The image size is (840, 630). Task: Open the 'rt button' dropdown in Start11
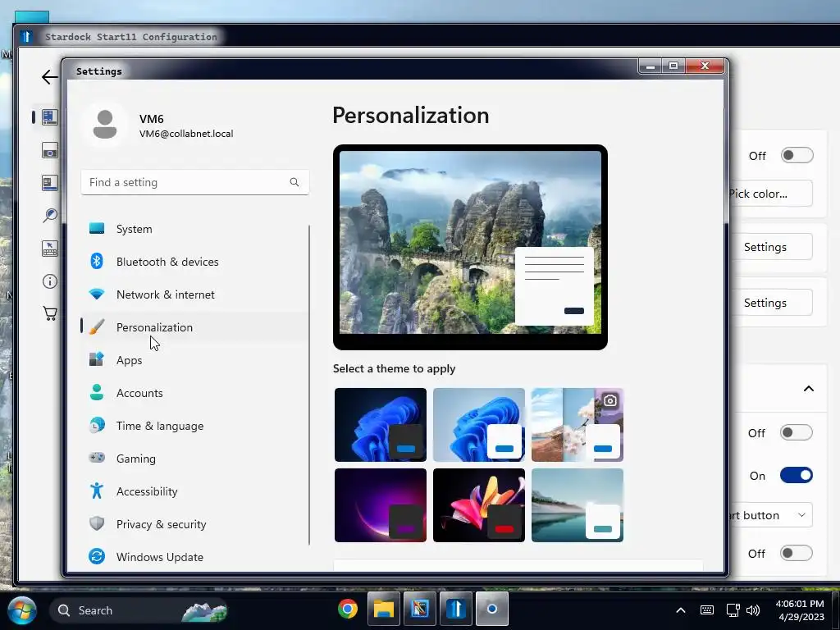tap(770, 515)
